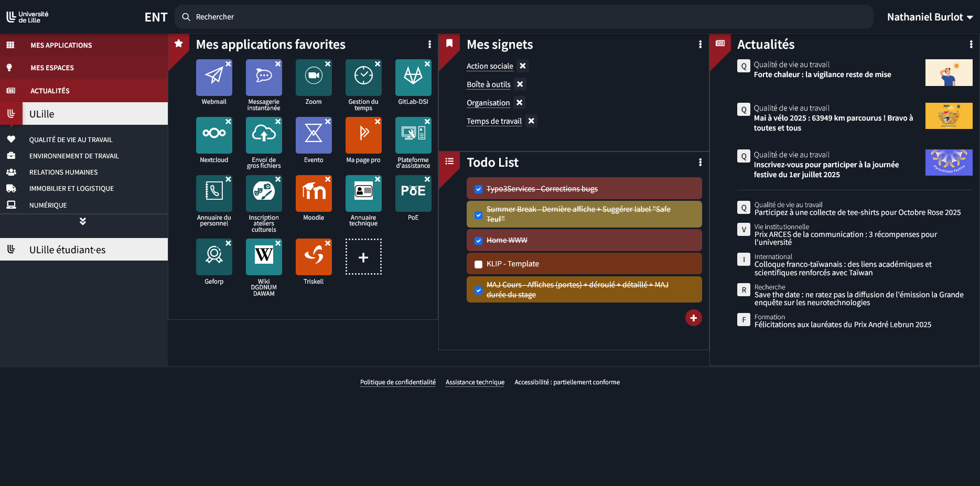This screenshot has height=486, width=980.
Task: Open the Wiki DGDNUM DAWAM tile
Action: (264, 257)
